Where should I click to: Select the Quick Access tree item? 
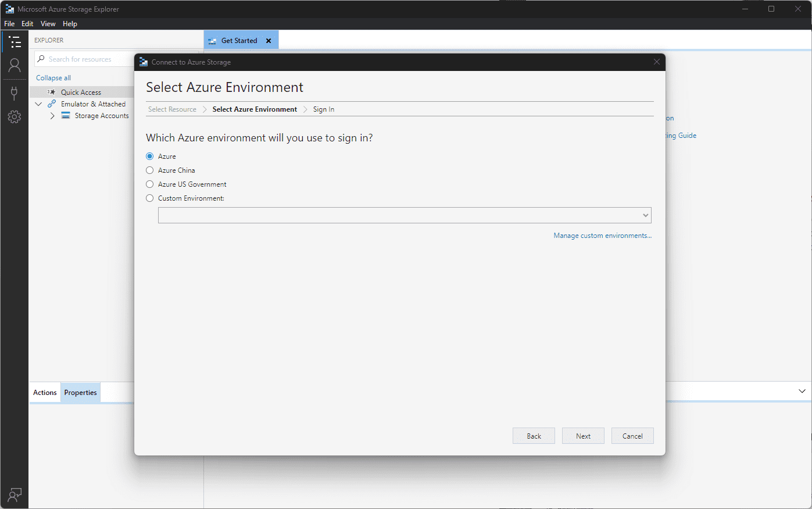pyautogui.click(x=81, y=92)
